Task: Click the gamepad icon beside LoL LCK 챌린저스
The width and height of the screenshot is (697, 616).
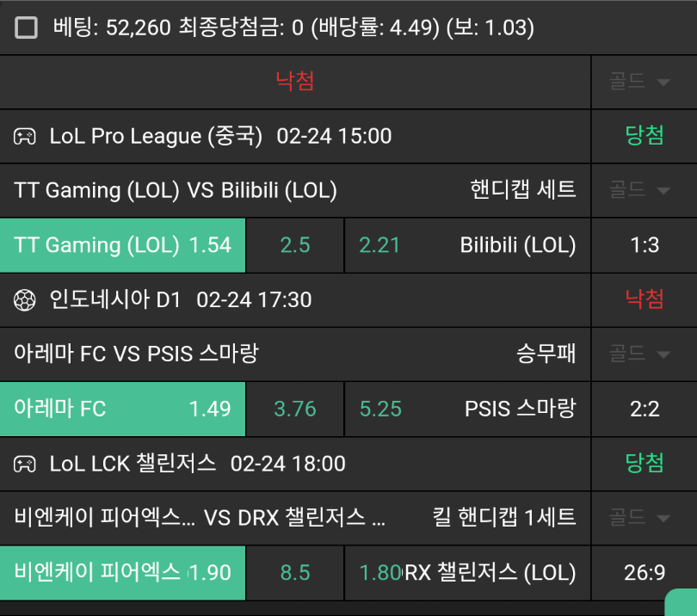Action: [x=24, y=464]
